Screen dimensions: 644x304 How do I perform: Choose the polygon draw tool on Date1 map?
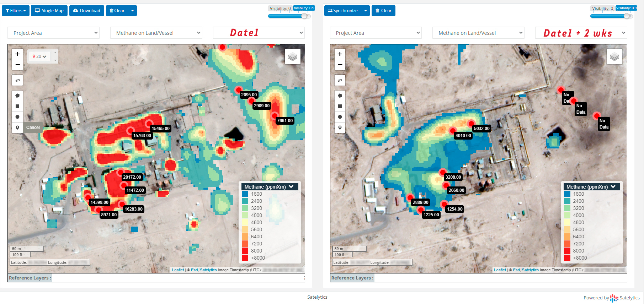[17, 96]
